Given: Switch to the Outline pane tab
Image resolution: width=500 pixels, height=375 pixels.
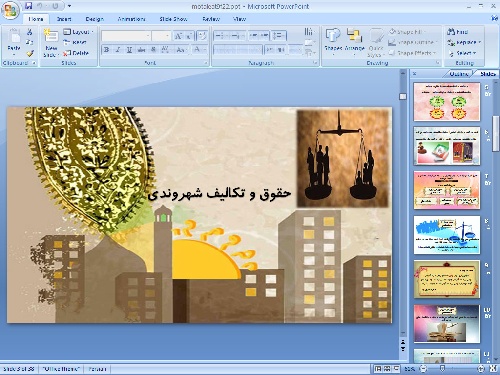Looking at the screenshot, I should tap(459, 74).
